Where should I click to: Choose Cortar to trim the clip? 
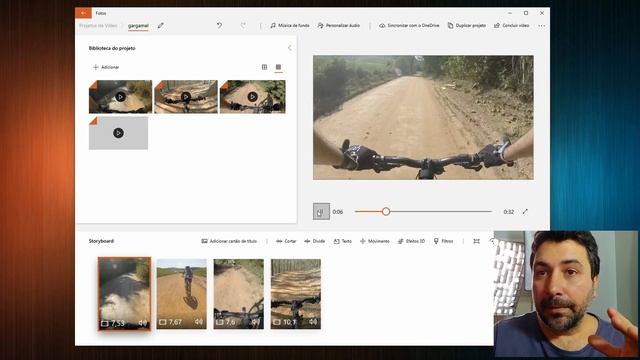click(x=286, y=241)
